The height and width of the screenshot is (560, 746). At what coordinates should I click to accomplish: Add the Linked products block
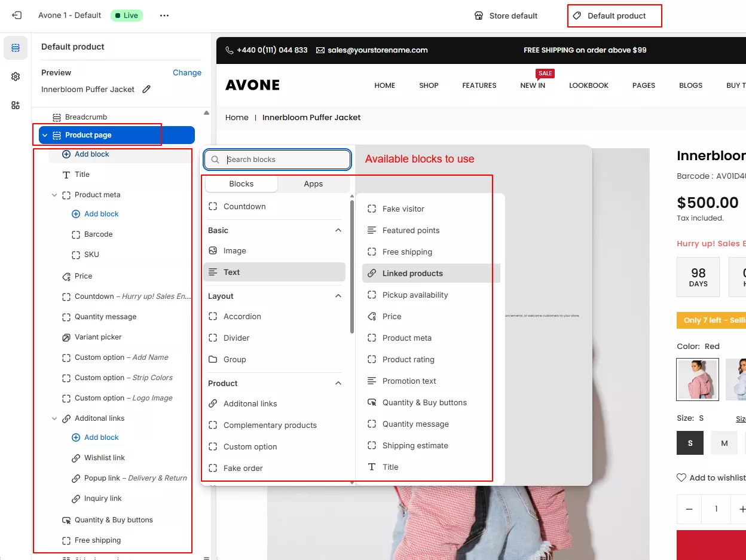coord(412,273)
